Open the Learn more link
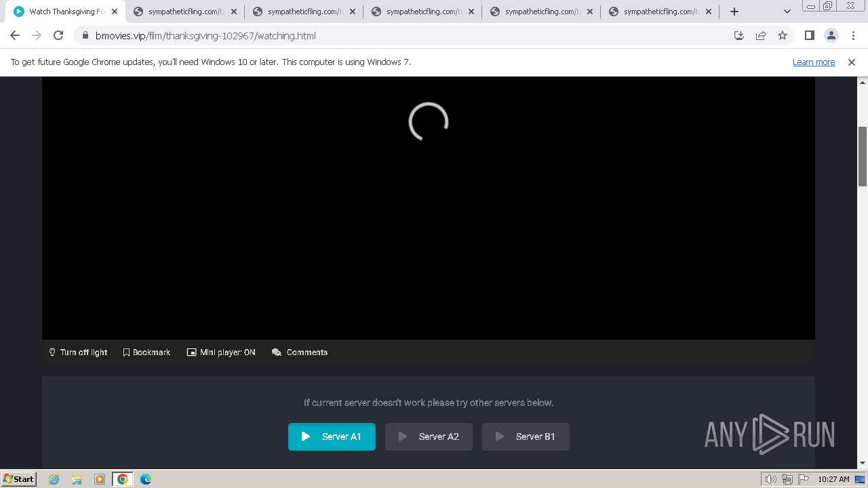Image resolution: width=868 pixels, height=488 pixels. pos(814,62)
